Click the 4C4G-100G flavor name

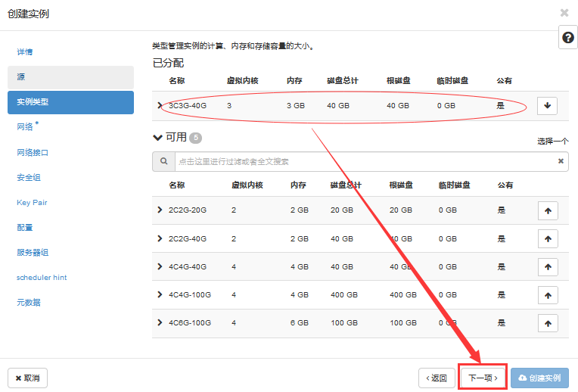click(190, 295)
